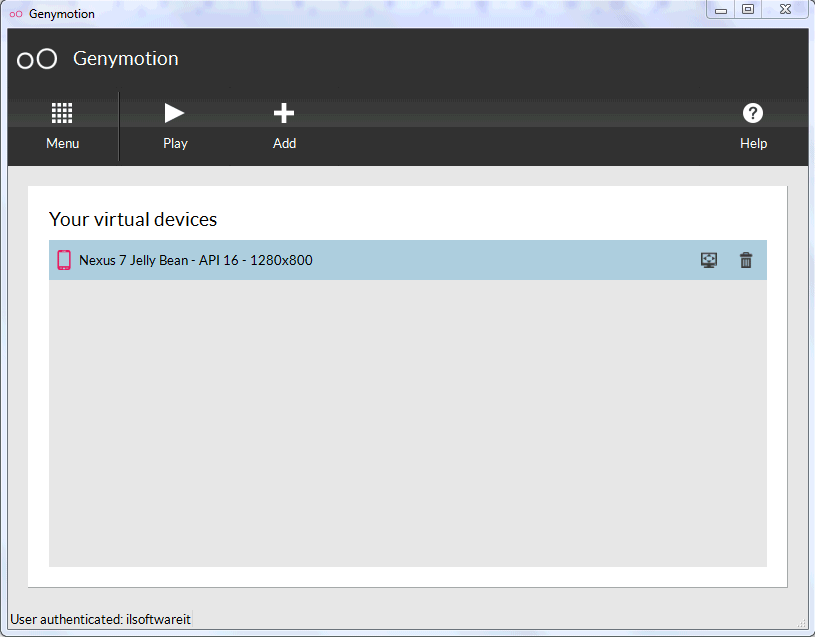Click empty area of device list
Image resolution: width=815 pixels, height=637 pixels.
pos(408,423)
